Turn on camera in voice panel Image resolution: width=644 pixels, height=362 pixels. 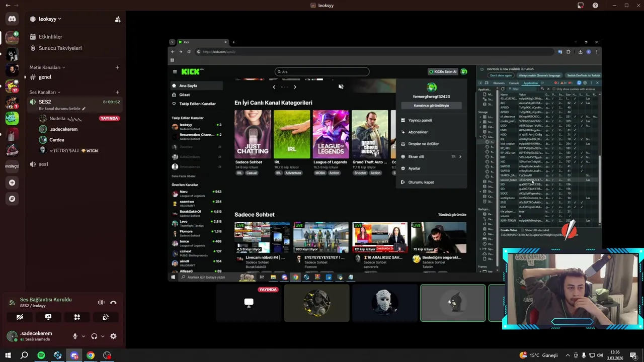pos(20,317)
